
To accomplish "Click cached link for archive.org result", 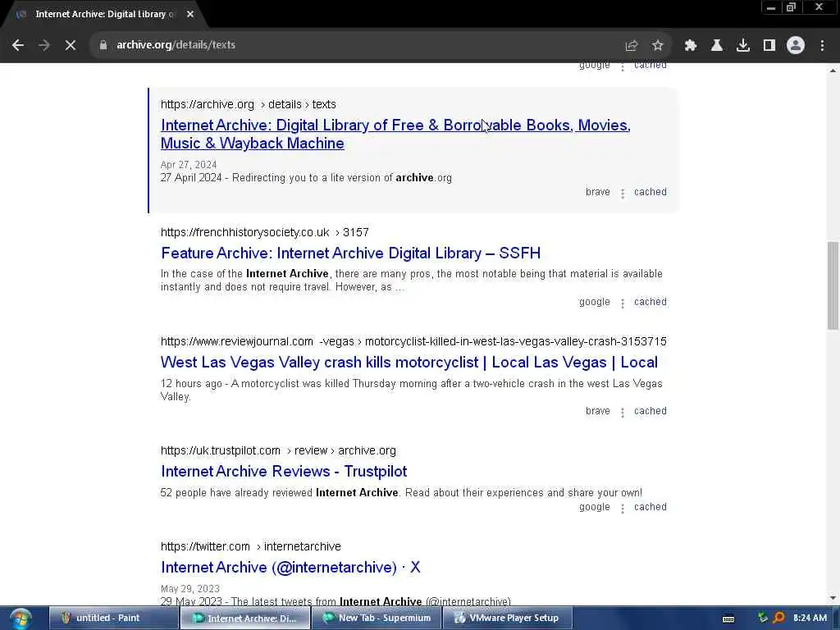I will [651, 192].
